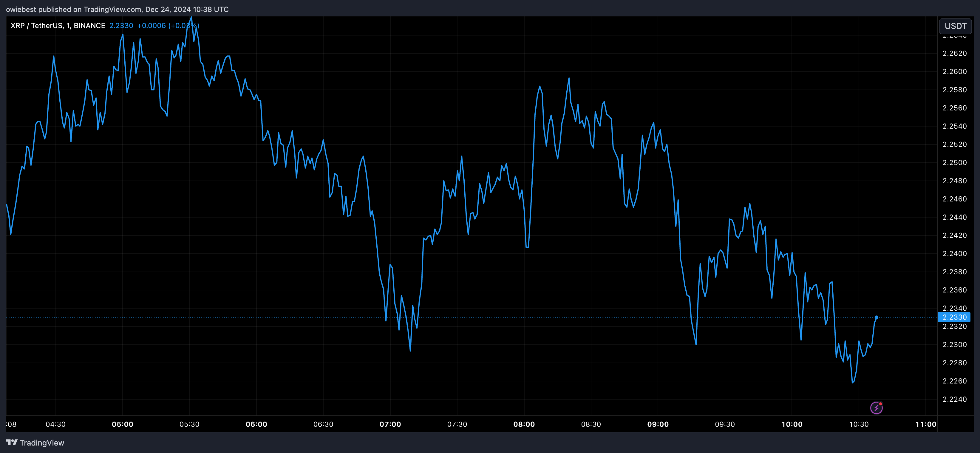Image resolution: width=980 pixels, height=453 pixels.
Task: Click the 2.2620 price axis label
Action: tap(955, 53)
